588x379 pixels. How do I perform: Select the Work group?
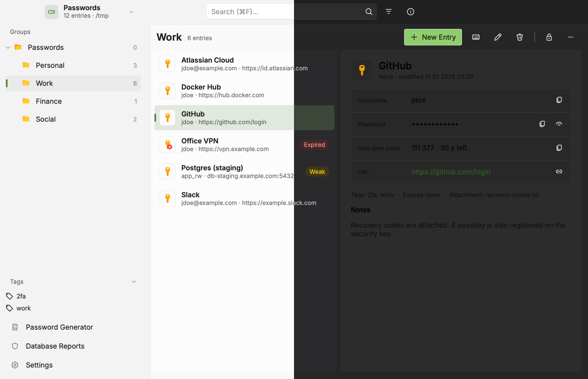point(73,83)
